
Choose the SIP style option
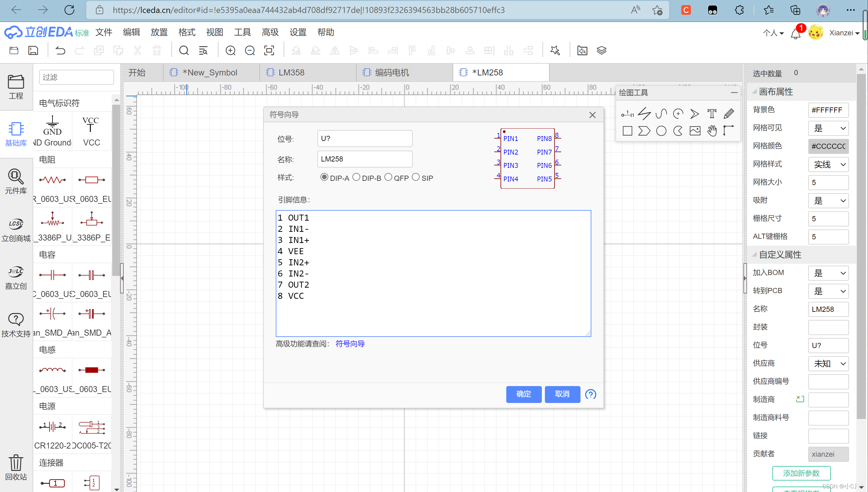point(416,177)
